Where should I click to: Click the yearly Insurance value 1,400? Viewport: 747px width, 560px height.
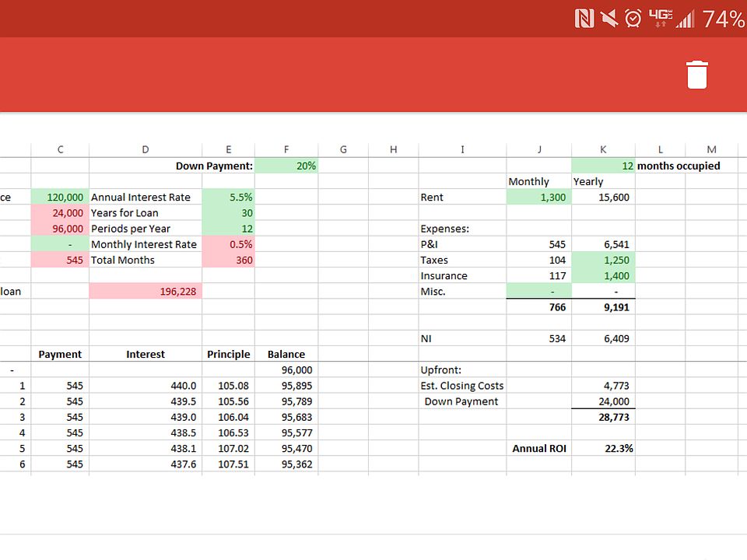(x=604, y=275)
